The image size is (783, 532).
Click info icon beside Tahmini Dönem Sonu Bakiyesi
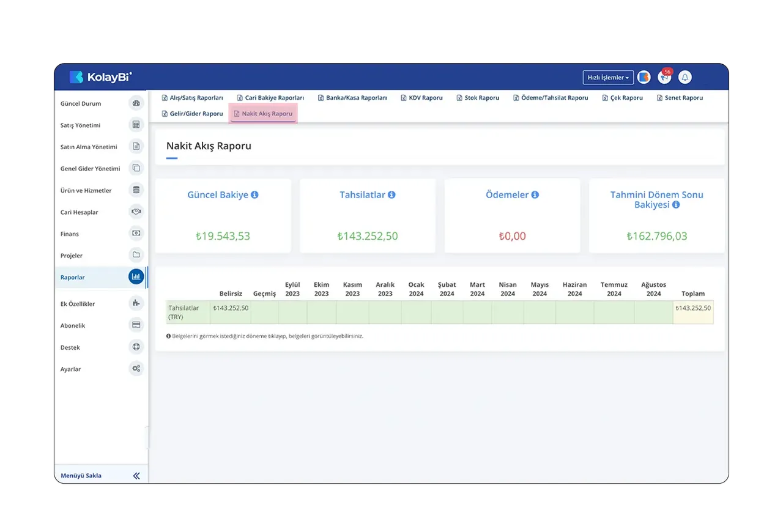pos(676,205)
